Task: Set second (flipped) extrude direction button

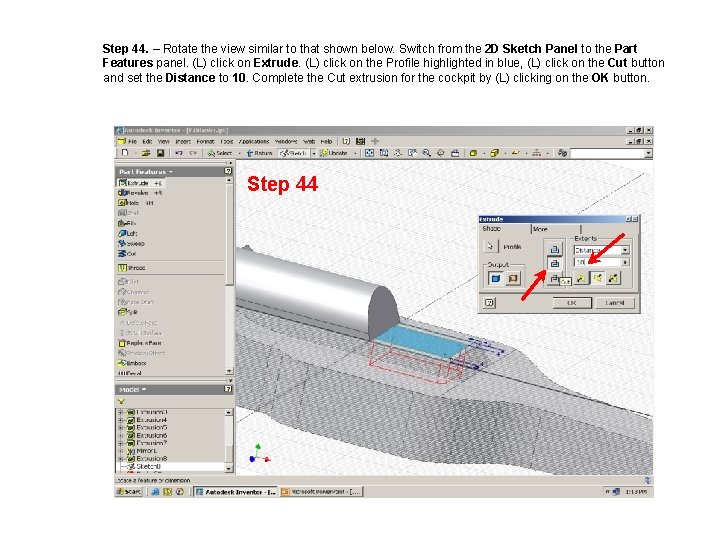Action: pyautogui.click(x=597, y=278)
